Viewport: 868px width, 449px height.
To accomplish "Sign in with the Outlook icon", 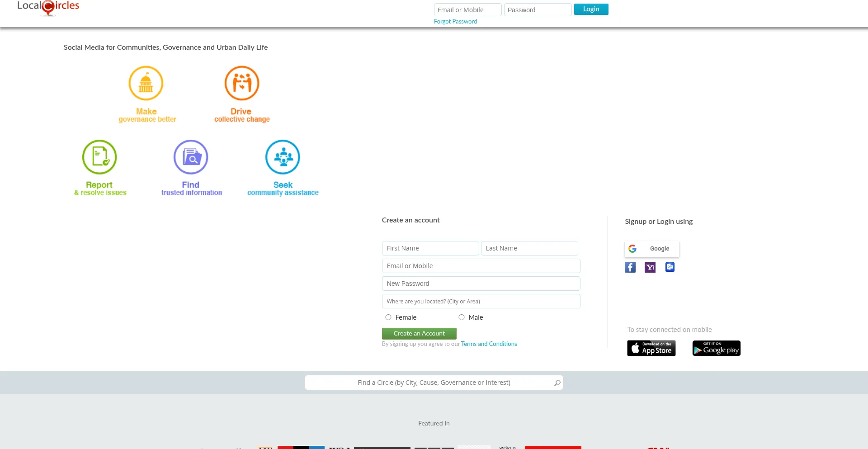I will [x=670, y=267].
